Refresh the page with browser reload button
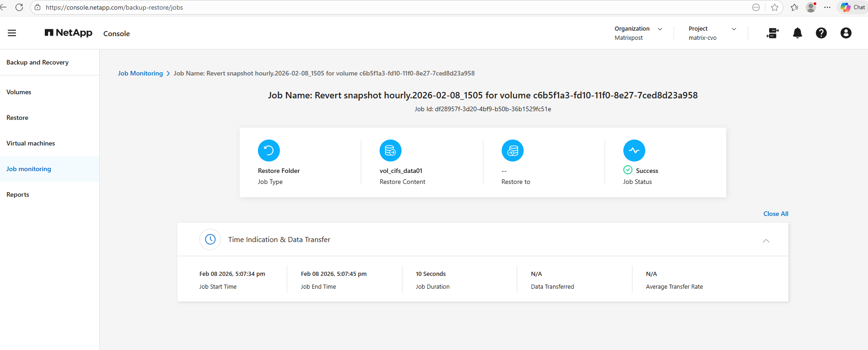This screenshot has width=868, height=350. coord(19,7)
